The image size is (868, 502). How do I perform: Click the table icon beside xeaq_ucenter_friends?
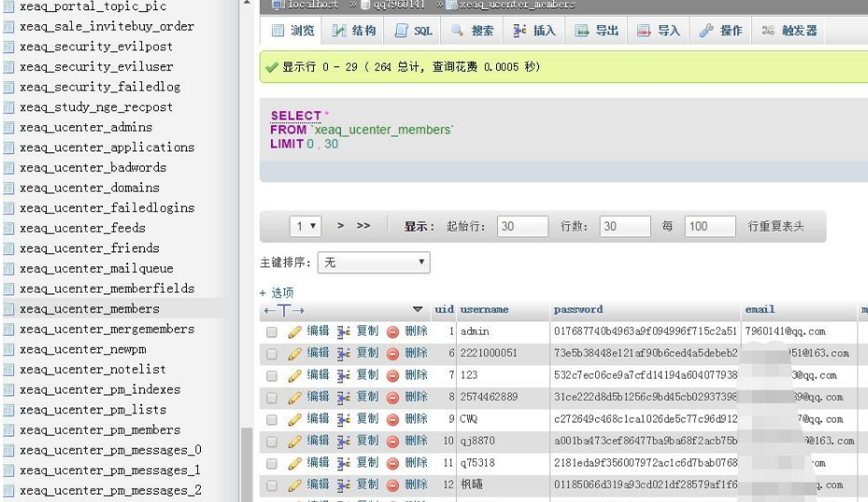pos(8,249)
